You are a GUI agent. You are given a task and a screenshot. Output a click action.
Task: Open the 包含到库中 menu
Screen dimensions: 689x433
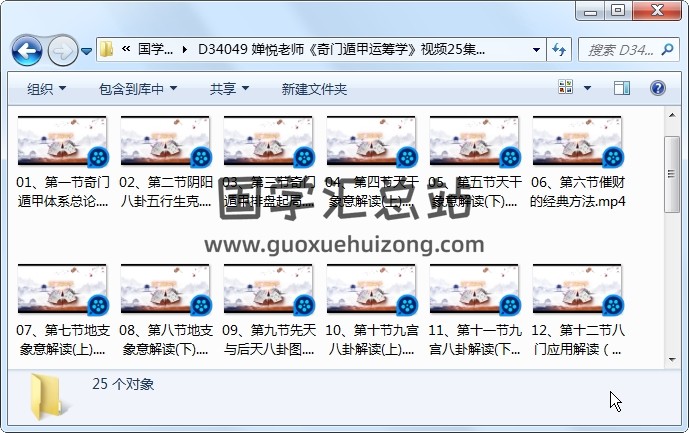[138, 89]
